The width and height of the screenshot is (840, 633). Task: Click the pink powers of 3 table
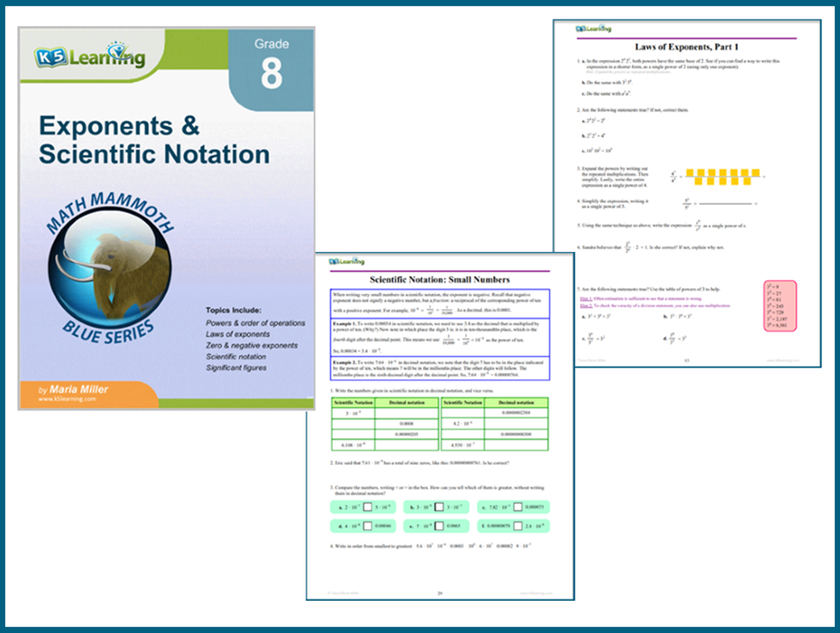coord(779,306)
